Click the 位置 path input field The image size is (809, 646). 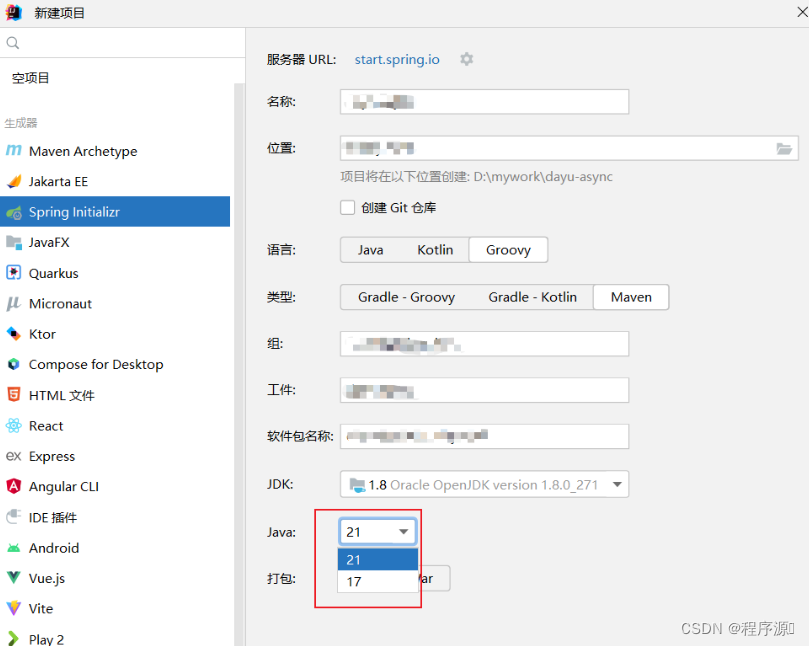569,148
